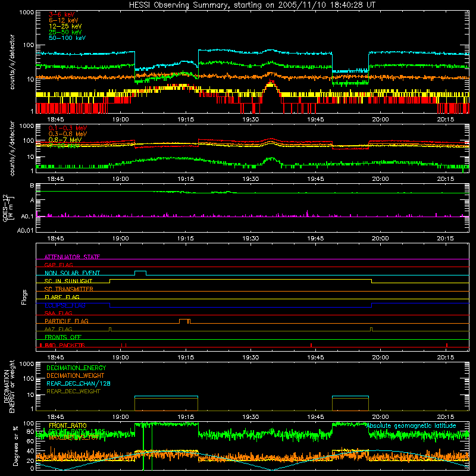476x476 pixels.
Task: Select the orange 6-12 keV legend label
Action: tap(64, 20)
